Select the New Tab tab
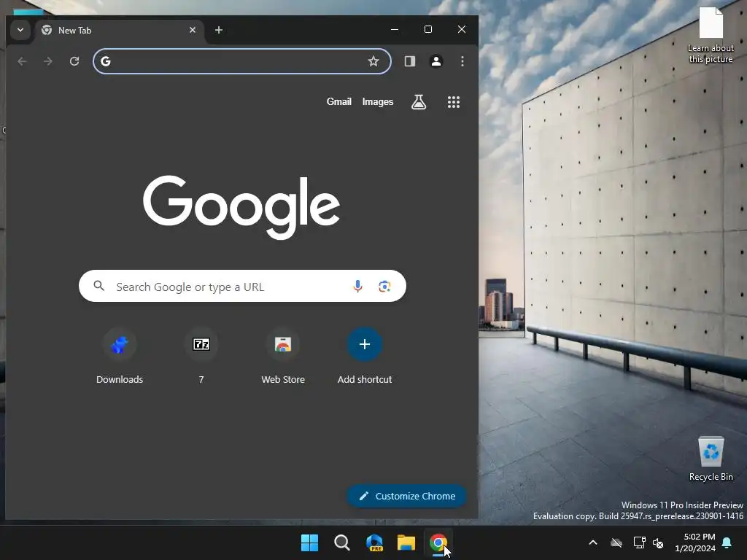This screenshot has height=560, width=747. point(119,30)
